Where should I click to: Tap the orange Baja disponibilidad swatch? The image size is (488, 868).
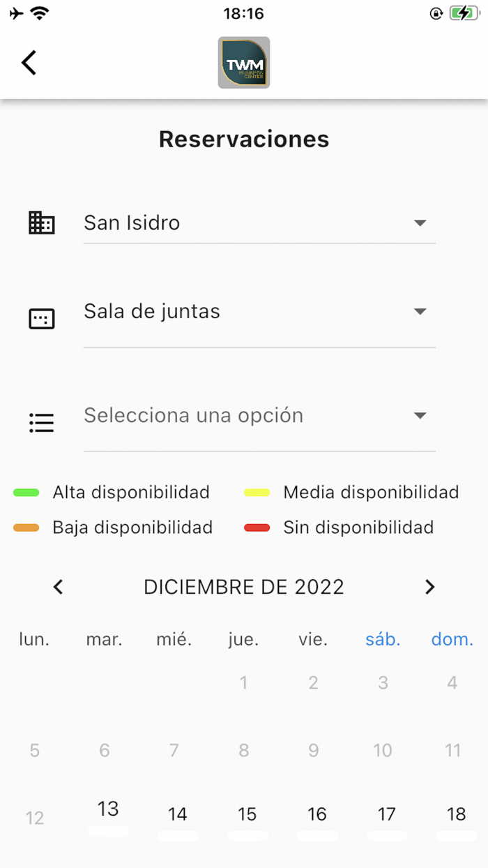26,527
